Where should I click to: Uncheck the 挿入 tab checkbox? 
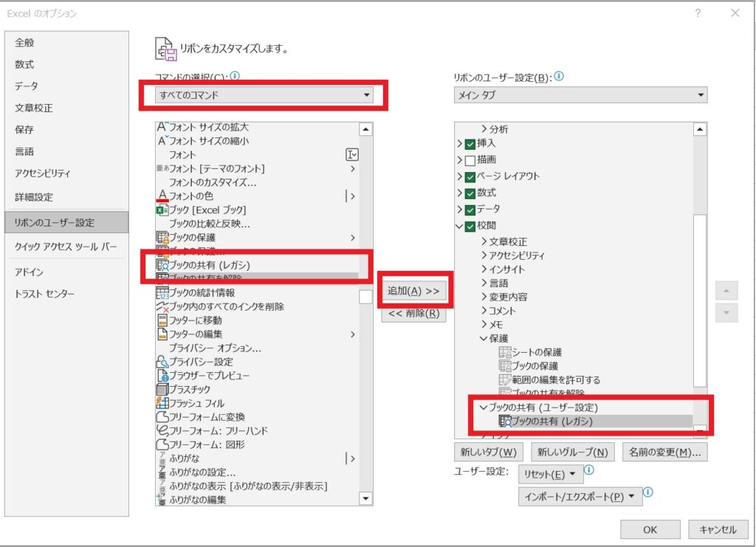pos(470,144)
